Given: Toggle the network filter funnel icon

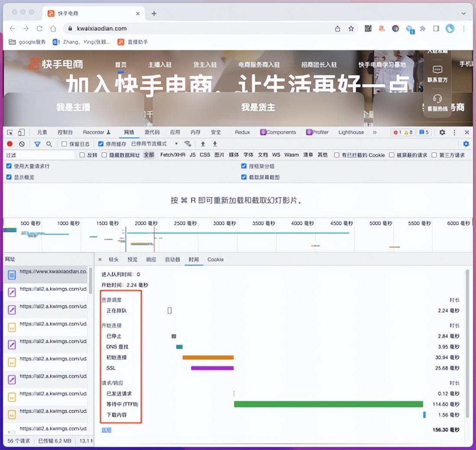Looking at the screenshot, I should pos(37,144).
